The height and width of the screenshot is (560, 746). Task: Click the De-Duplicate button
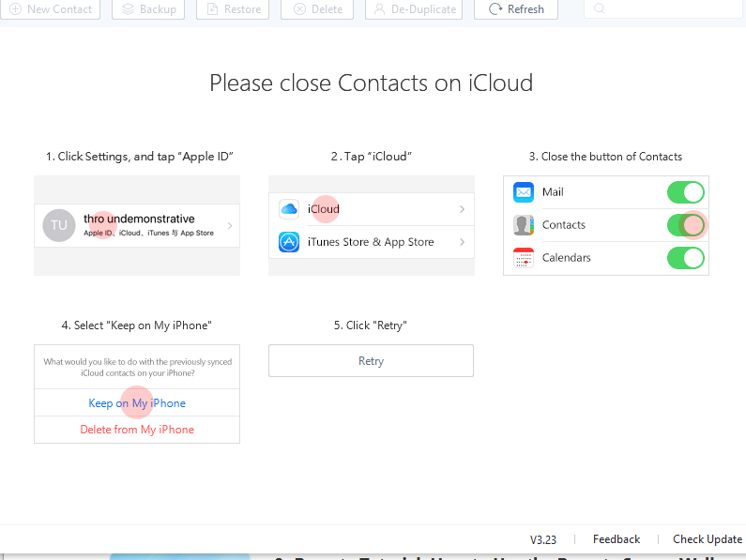coord(414,9)
